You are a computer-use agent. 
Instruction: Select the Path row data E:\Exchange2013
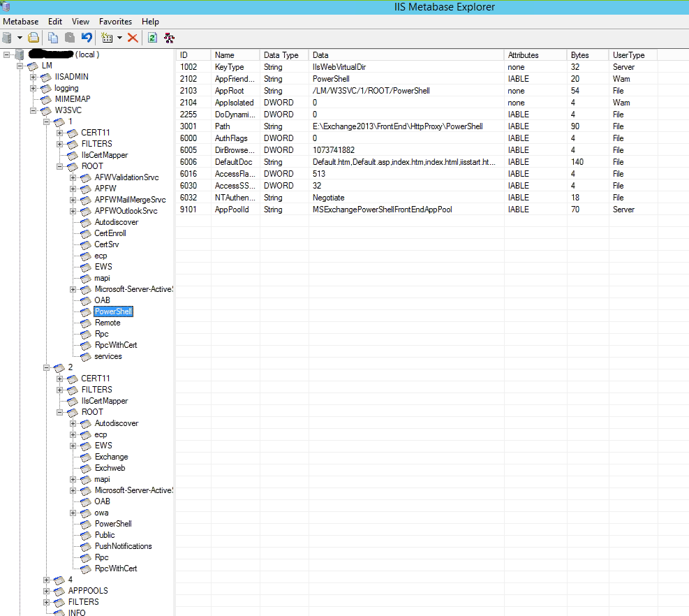(x=398, y=126)
